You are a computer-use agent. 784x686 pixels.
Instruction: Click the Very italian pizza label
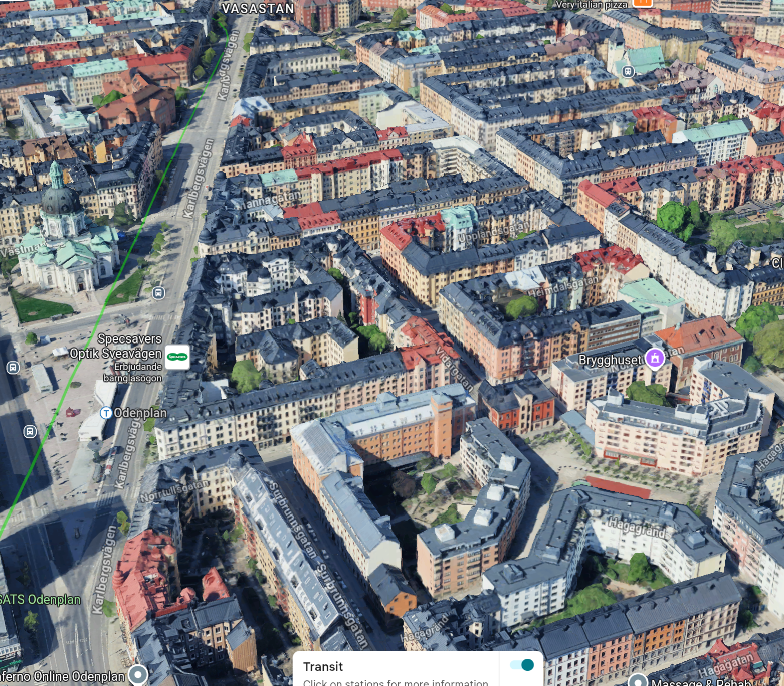coord(592,5)
